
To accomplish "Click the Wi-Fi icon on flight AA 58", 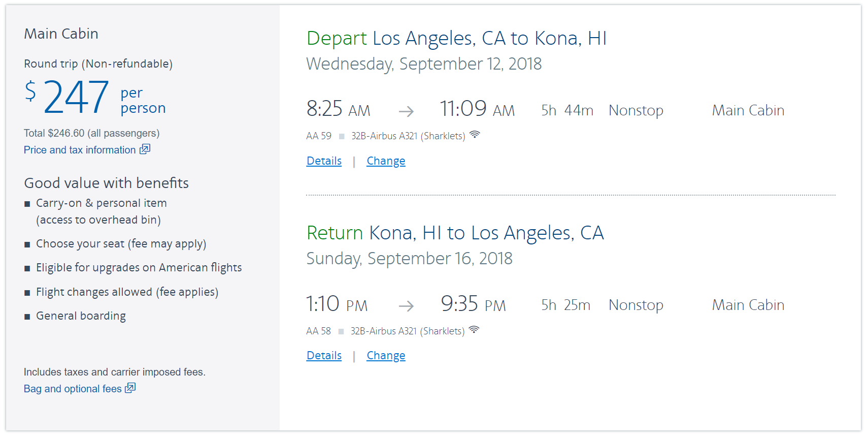I will coord(474,330).
